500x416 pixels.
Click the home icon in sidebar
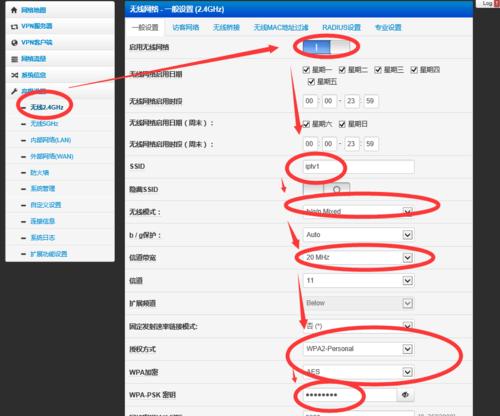14,10
